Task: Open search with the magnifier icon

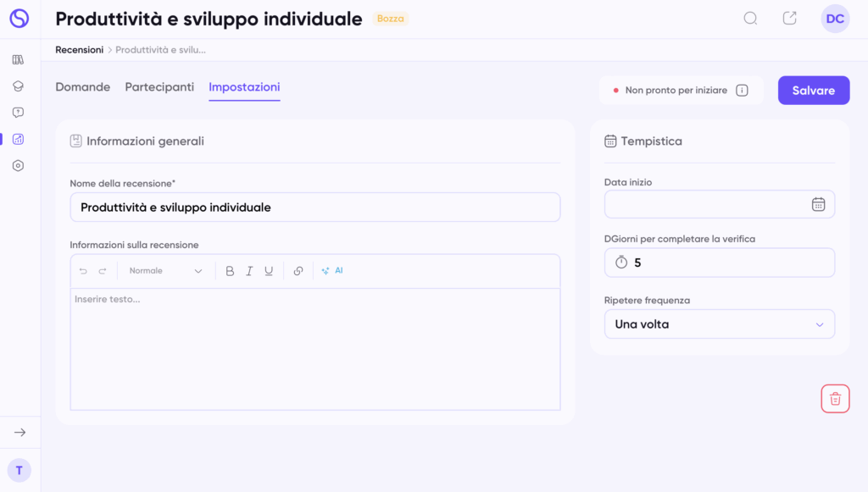Action: point(750,19)
